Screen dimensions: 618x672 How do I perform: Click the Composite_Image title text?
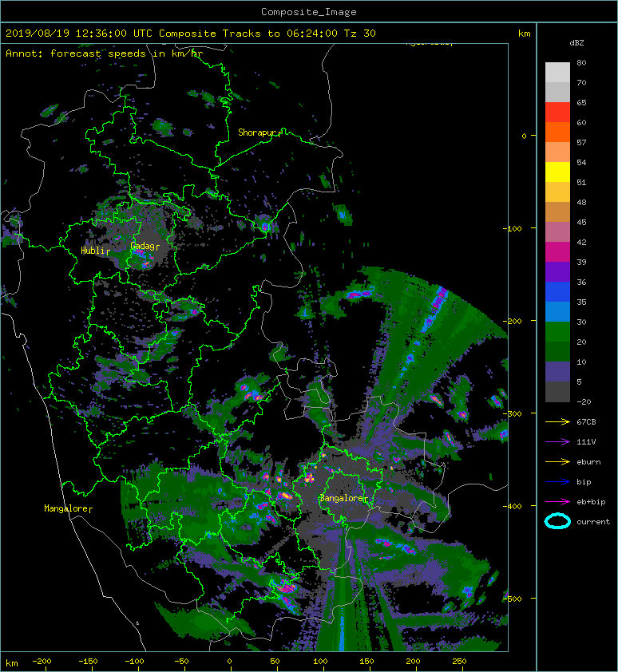pos(309,12)
